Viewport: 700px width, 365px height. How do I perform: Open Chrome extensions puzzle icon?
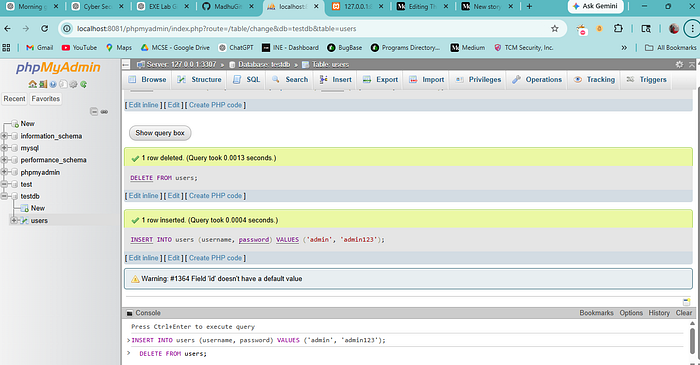(618, 29)
